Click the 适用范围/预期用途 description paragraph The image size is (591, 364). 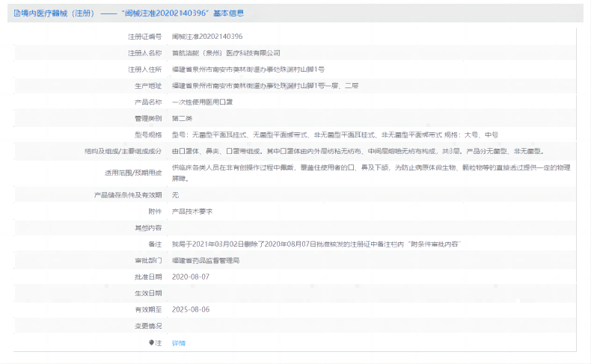[372, 173]
